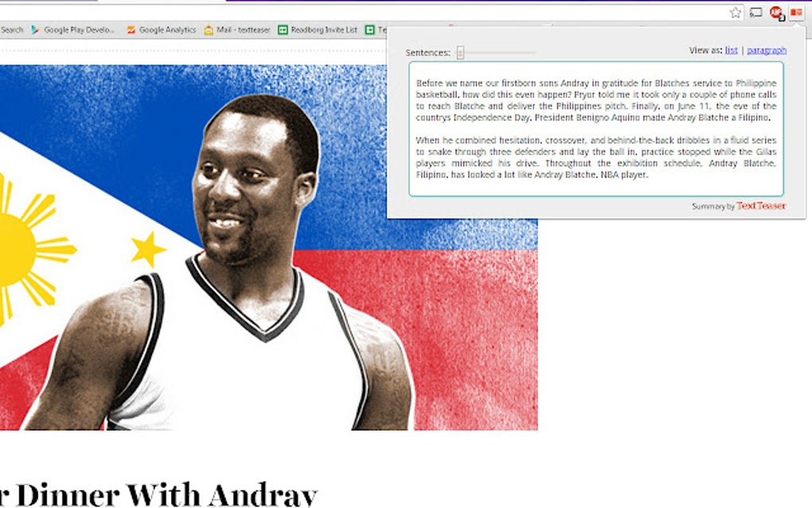Screen dimensions: 812x508
Task: Click the Mail - textteaser envelope icon
Action: click(x=209, y=29)
